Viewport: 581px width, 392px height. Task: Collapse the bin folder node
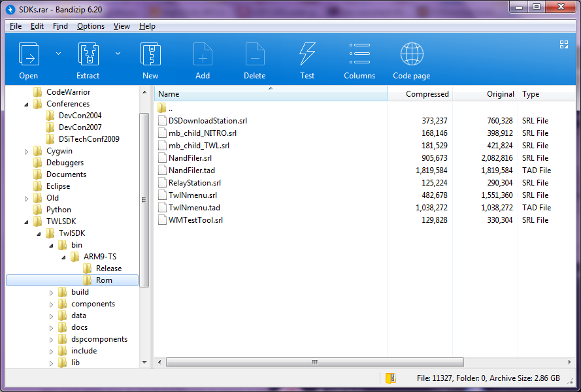pyautogui.click(x=51, y=246)
